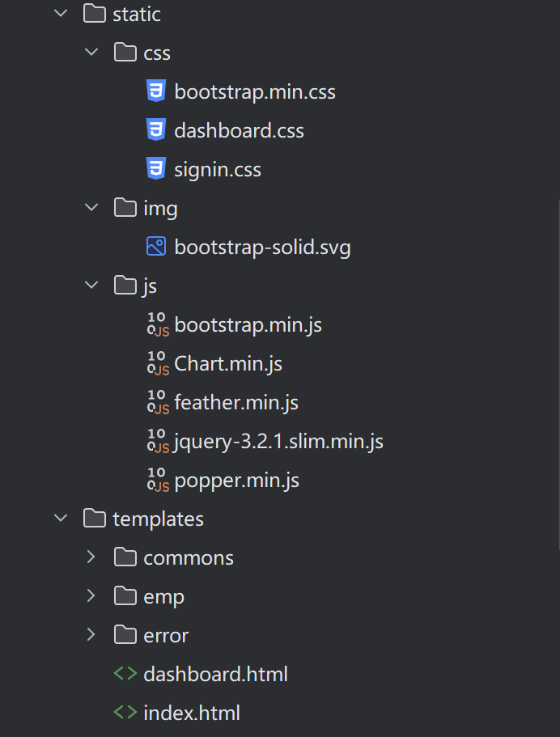Click the CSS icon of signin.css
Image resolution: width=560 pixels, height=737 pixels.
[156, 168]
